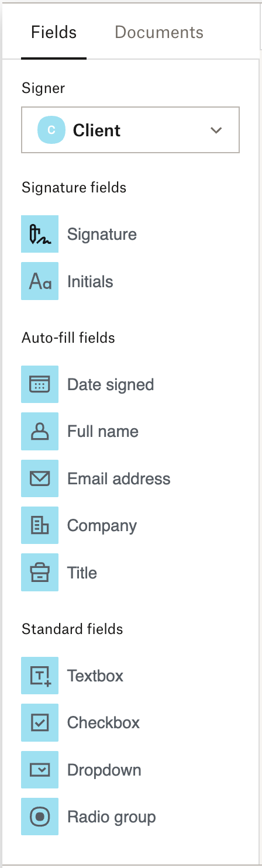Click the Client signer selector box
This screenshot has height=868, width=262.
[130, 130]
